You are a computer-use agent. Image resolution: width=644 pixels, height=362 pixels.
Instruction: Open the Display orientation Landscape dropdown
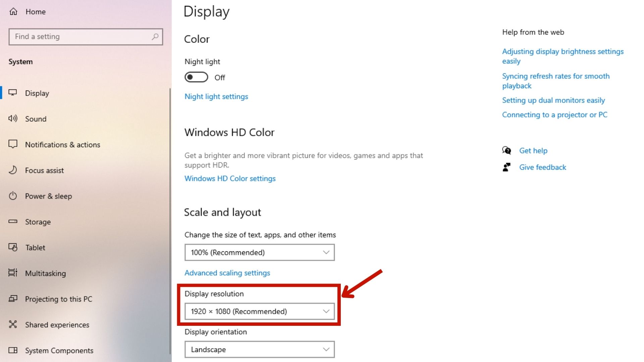(260, 349)
